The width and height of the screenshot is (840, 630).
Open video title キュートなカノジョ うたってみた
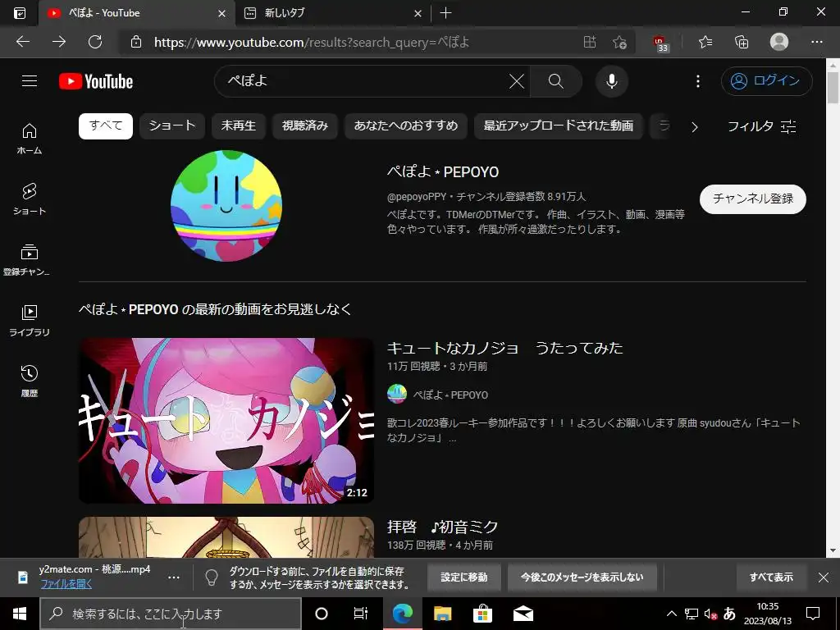tap(505, 348)
